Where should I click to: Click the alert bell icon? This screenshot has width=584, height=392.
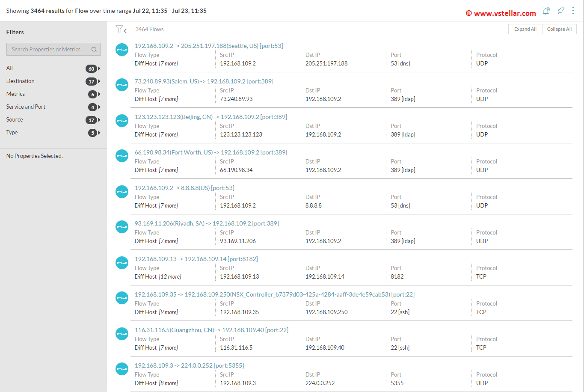click(546, 11)
